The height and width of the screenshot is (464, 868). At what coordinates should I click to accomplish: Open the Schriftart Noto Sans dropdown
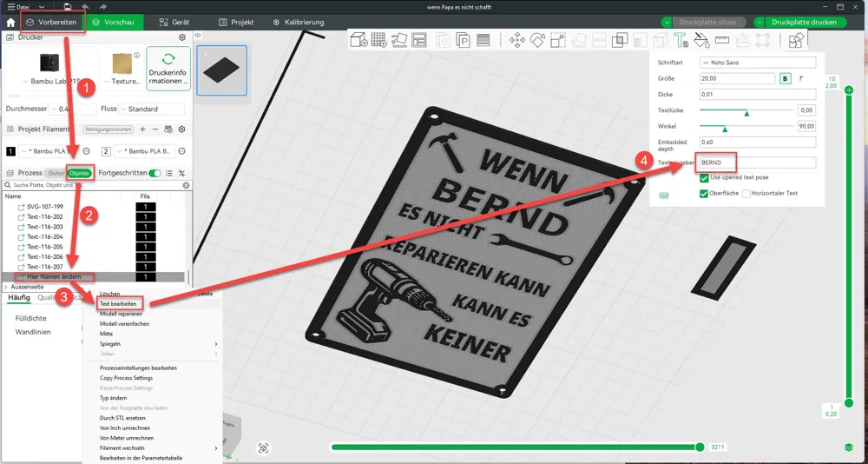coord(758,63)
